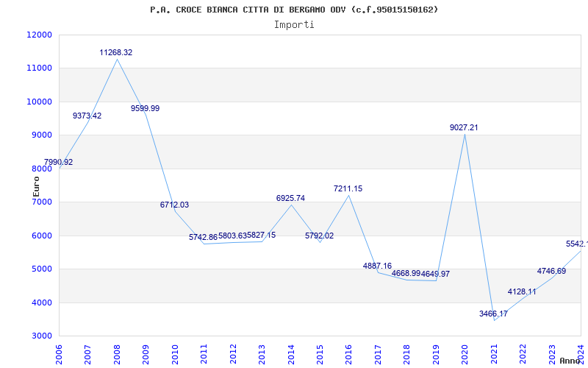Click the Anno x-axis label
This screenshot has width=588, height=368.
(570, 361)
